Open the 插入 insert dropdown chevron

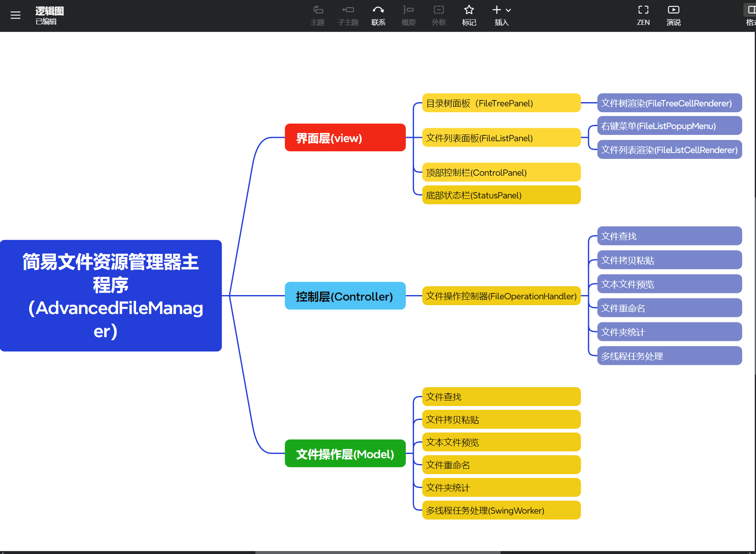[508, 10]
